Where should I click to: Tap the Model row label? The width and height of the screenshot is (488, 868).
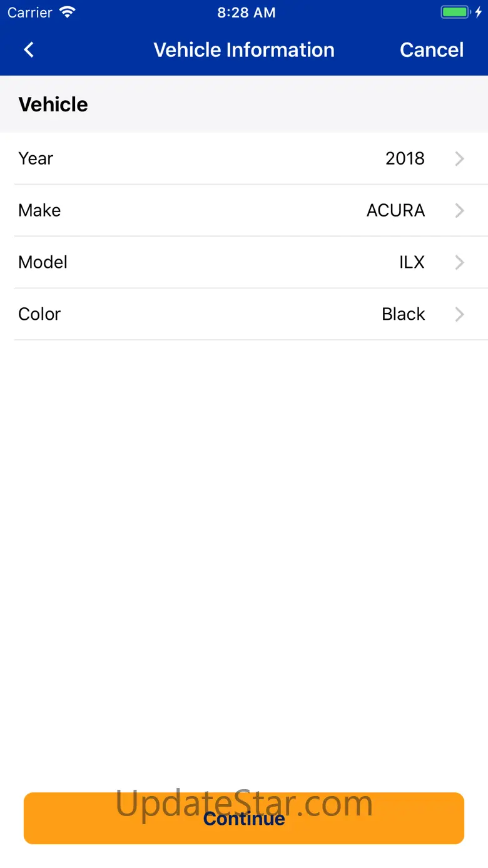(x=43, y=263)
